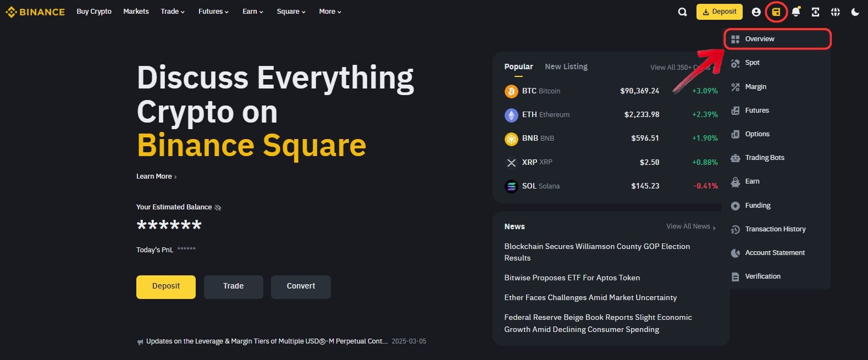
Task: Click the Trading Bots robot icon
Action: (736, 158)
